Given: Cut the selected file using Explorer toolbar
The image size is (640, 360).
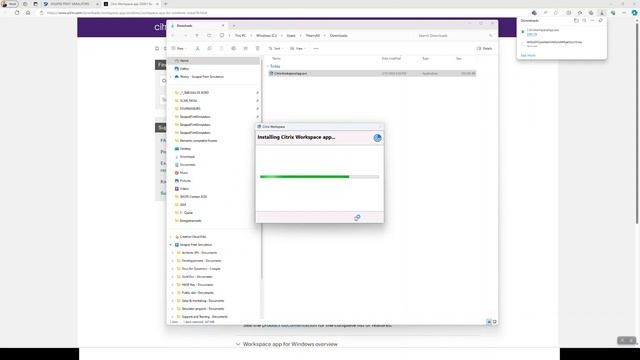Looking at the screenshot, I should click(198, 49).
